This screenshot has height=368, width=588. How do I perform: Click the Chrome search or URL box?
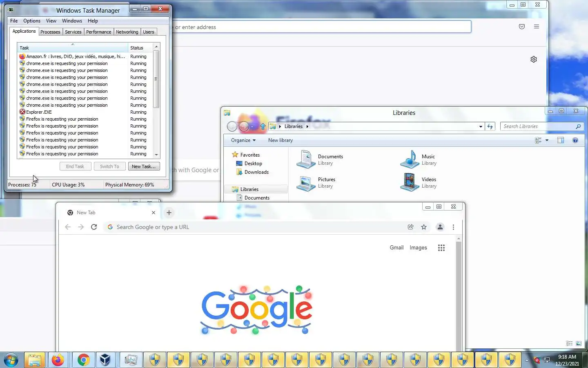click(x=253, y=227)
